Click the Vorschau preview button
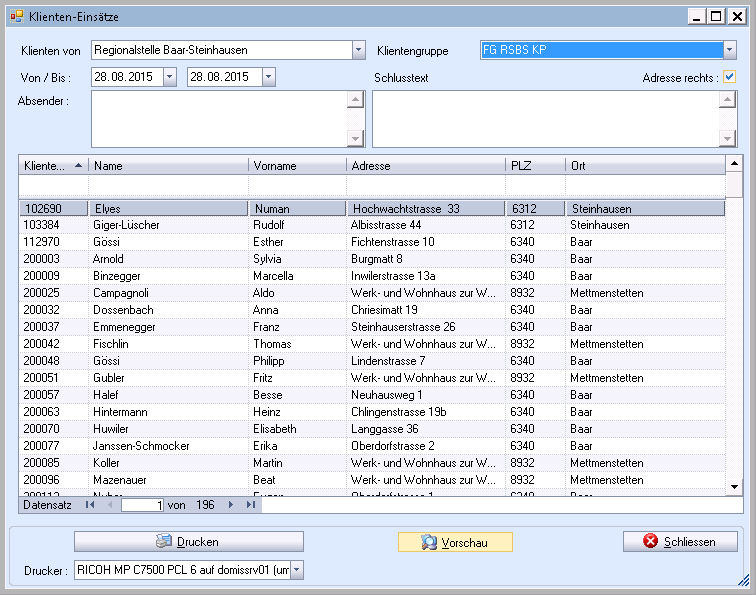 pos(455,542)
